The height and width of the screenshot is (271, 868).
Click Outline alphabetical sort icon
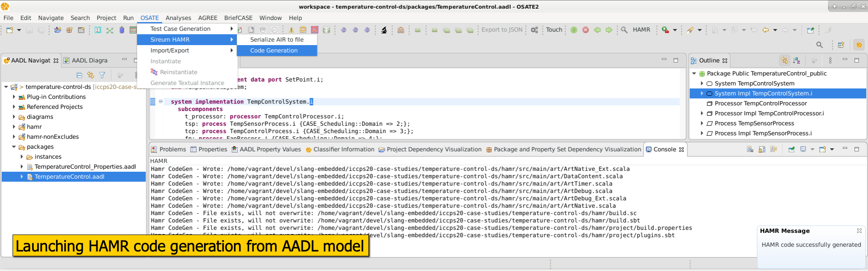[796, 61]
